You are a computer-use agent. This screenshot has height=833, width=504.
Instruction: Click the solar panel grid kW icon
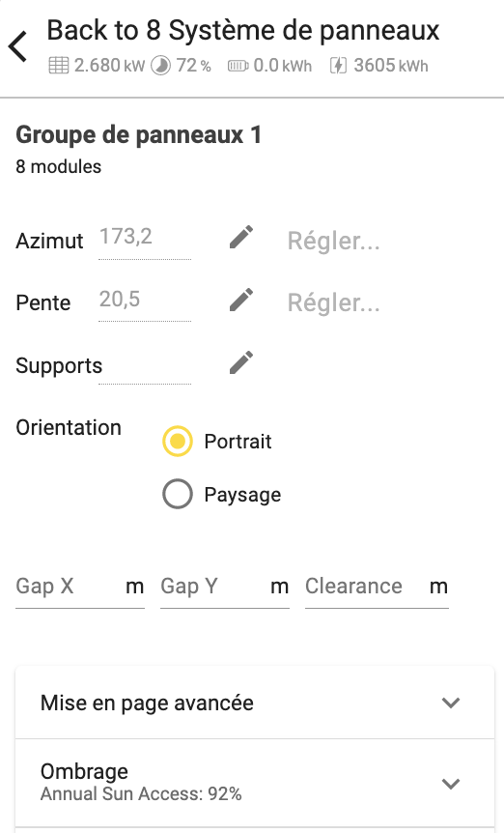point(59,66)
